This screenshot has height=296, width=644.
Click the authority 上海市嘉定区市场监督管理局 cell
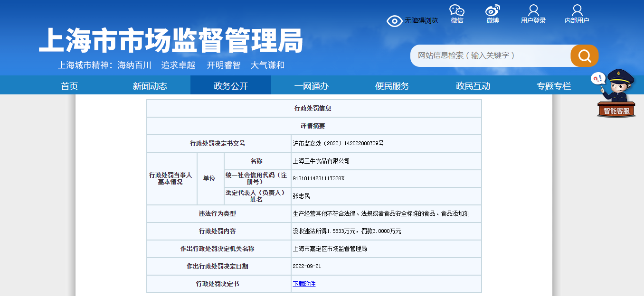[386, 249]
